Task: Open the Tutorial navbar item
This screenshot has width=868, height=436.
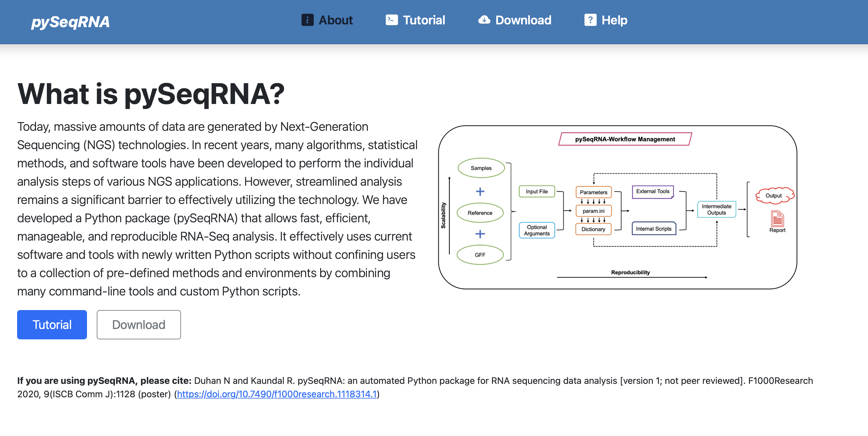Action: [424, 20]
